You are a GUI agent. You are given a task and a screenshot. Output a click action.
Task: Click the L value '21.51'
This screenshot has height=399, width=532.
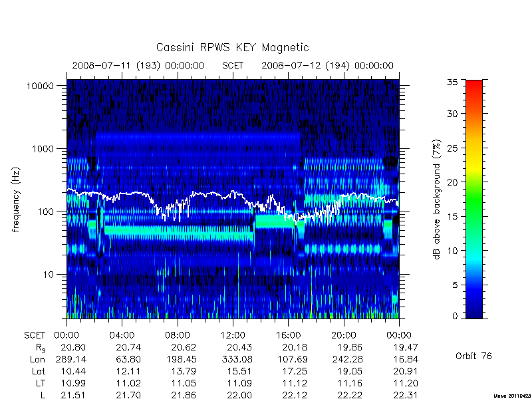(x=73, y=395)
